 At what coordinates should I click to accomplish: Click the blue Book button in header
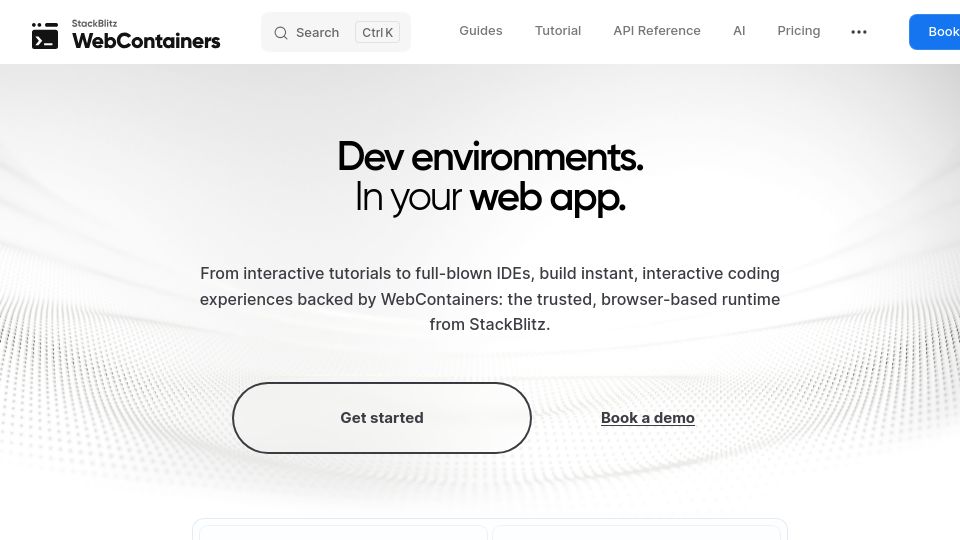[935, 32]
